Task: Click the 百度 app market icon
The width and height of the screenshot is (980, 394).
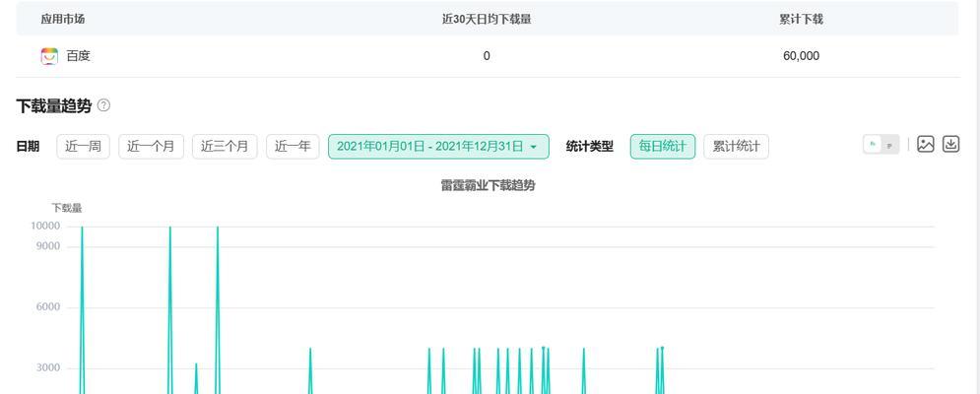Action: pos(49,56)
